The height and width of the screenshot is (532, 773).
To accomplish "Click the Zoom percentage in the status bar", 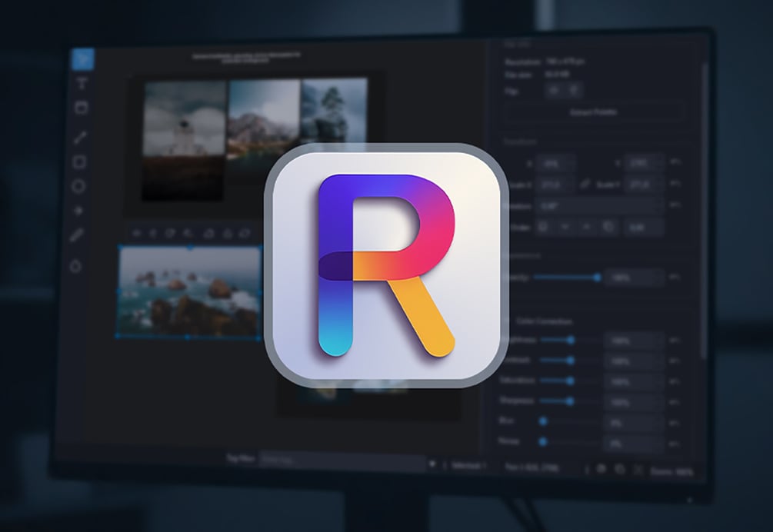I will (x=671, y=471).
